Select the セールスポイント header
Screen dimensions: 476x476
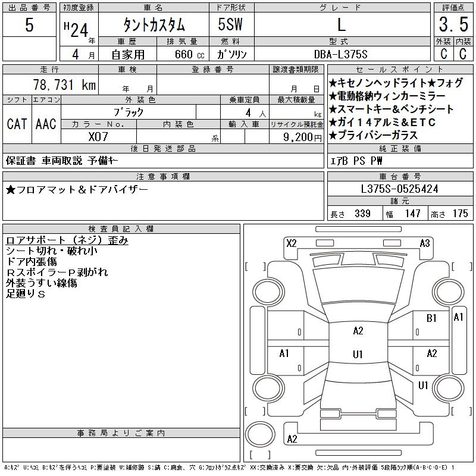coord(400,69)
